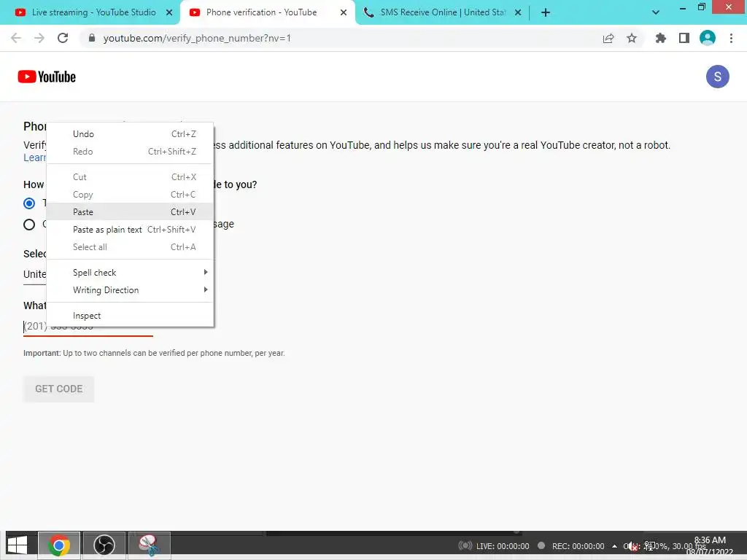Click the address bar URL
747x560 pixels.
click(197, 38)
